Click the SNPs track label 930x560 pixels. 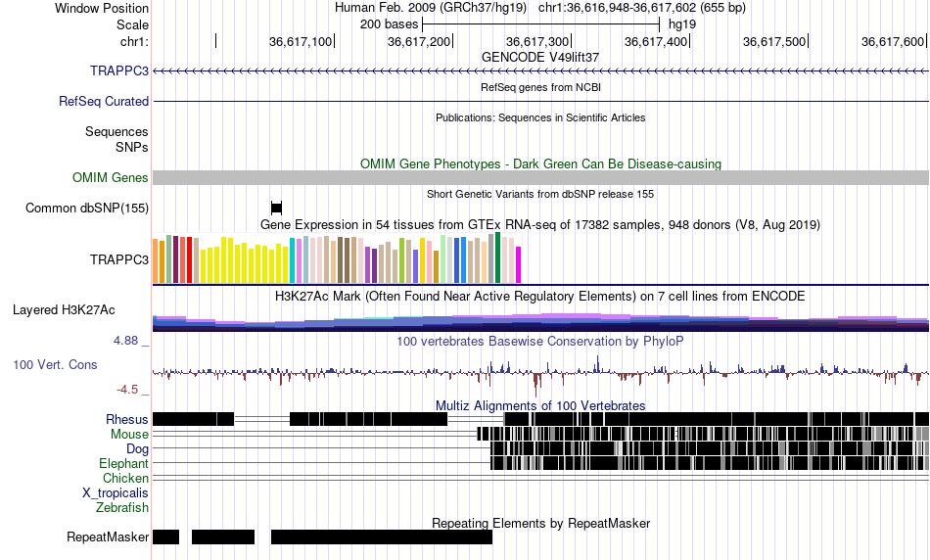pos(132,147)
